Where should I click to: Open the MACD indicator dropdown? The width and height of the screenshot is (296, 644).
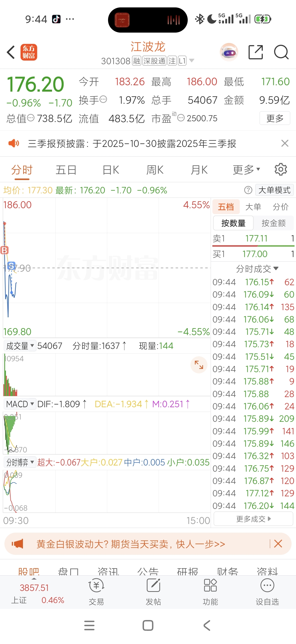[20, 404]
